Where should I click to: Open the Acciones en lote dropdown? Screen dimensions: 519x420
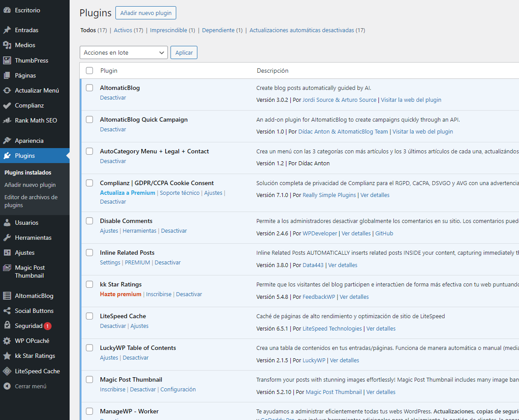coord(123,52)
